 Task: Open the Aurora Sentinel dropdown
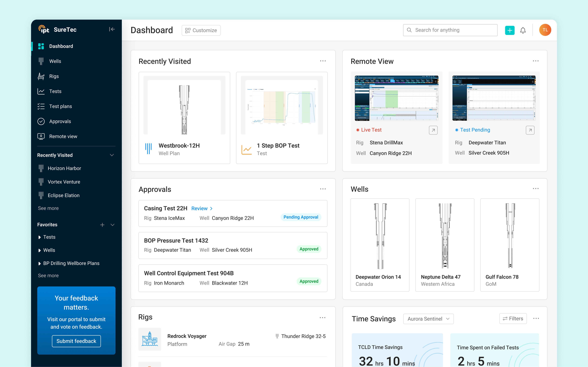click(x=428, y=319)
